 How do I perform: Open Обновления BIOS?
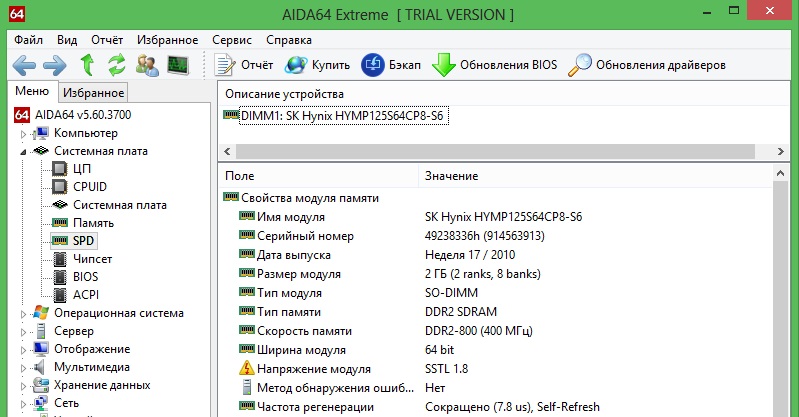pyautogui.click(x=494, y=65)
